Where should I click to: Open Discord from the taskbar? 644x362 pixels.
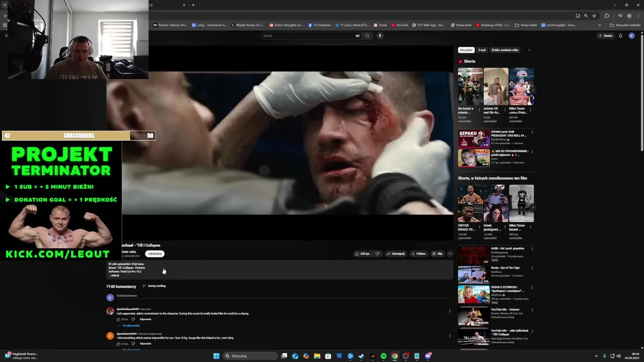[428, 356]
